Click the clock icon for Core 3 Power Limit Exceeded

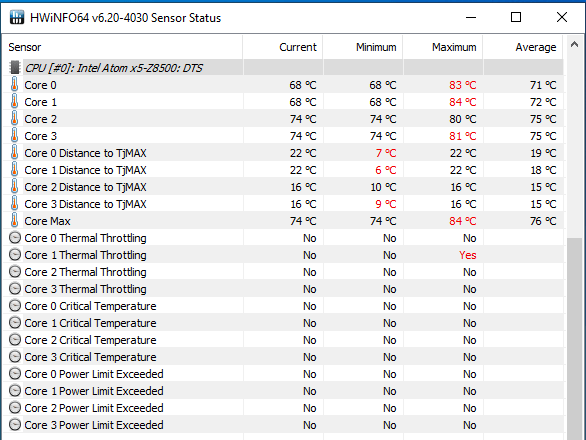(15, 425)
